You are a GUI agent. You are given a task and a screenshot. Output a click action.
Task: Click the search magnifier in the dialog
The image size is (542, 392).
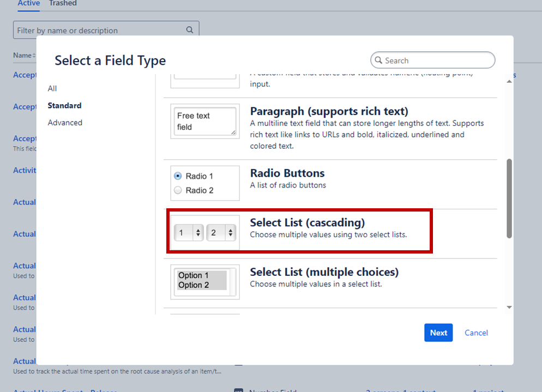click(380, 60)
